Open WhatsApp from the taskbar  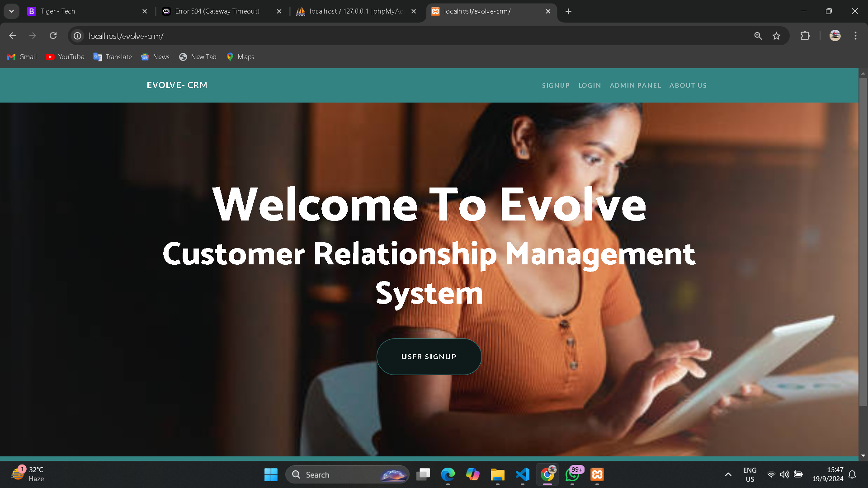click(x=572, y=474)
